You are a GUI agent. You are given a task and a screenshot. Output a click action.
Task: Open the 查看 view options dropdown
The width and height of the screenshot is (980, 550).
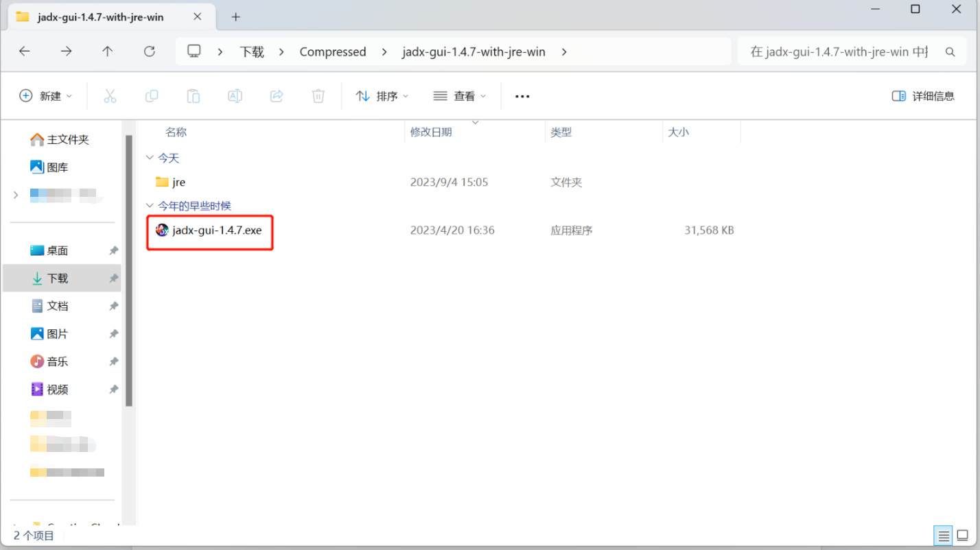click(459, 95)
